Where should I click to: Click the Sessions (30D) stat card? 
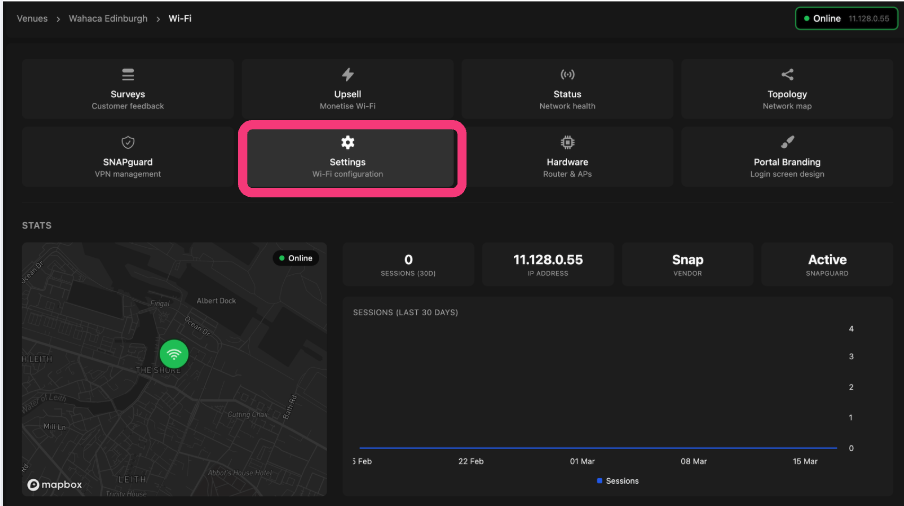tap(408, 264)
